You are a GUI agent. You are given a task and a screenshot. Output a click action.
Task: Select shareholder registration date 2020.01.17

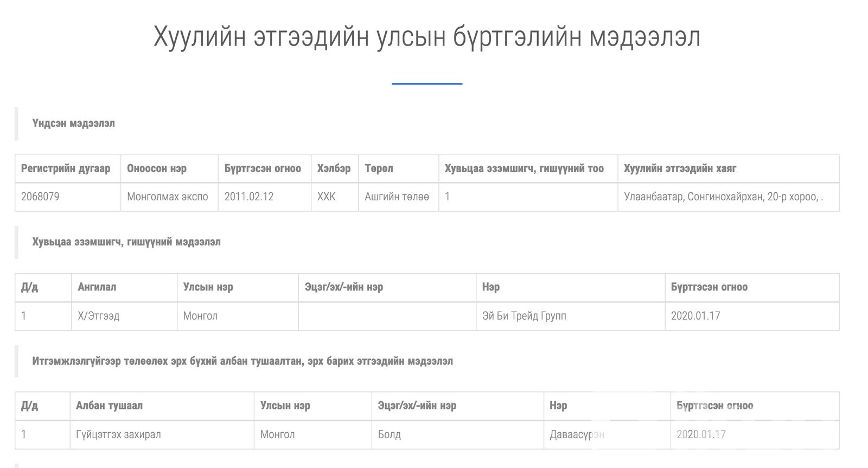695,316
